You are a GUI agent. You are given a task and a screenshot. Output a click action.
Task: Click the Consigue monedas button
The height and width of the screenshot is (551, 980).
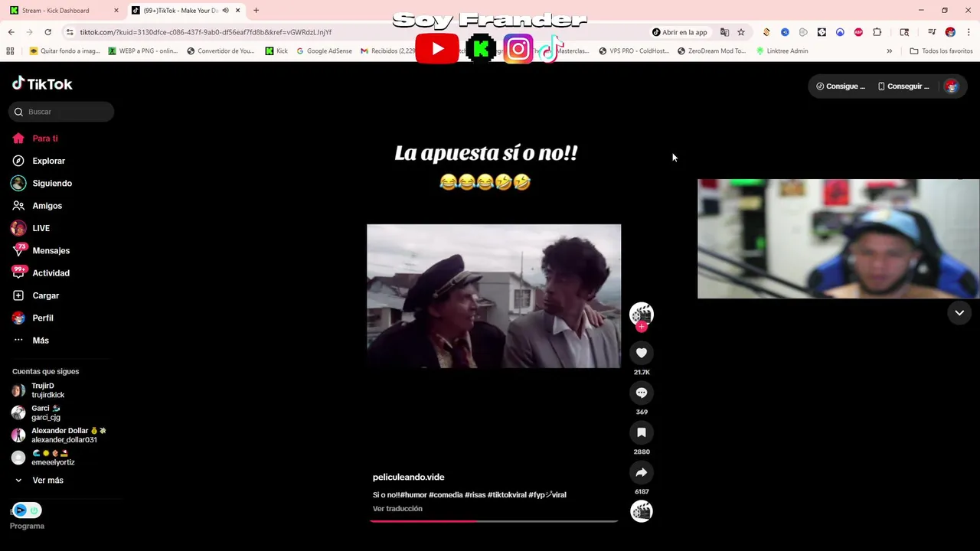coord(841,86)
